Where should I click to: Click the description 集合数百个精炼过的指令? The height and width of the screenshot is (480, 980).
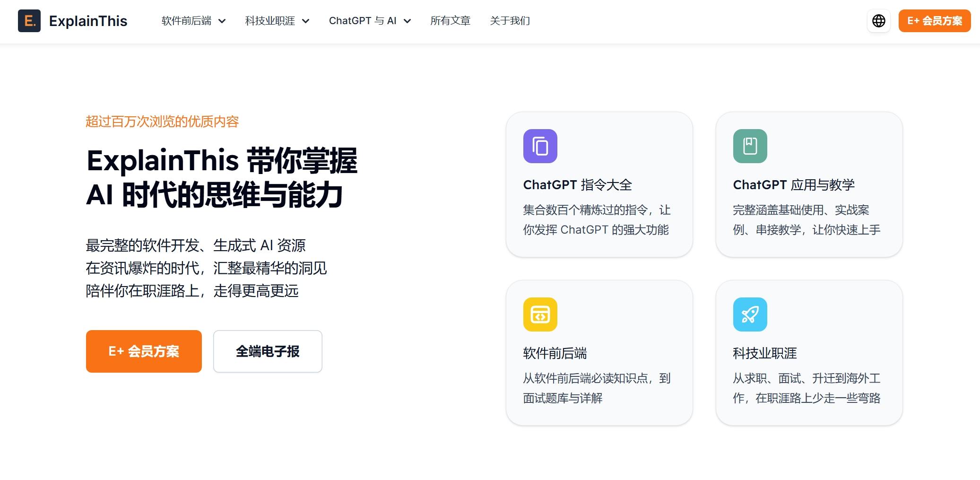597,220
